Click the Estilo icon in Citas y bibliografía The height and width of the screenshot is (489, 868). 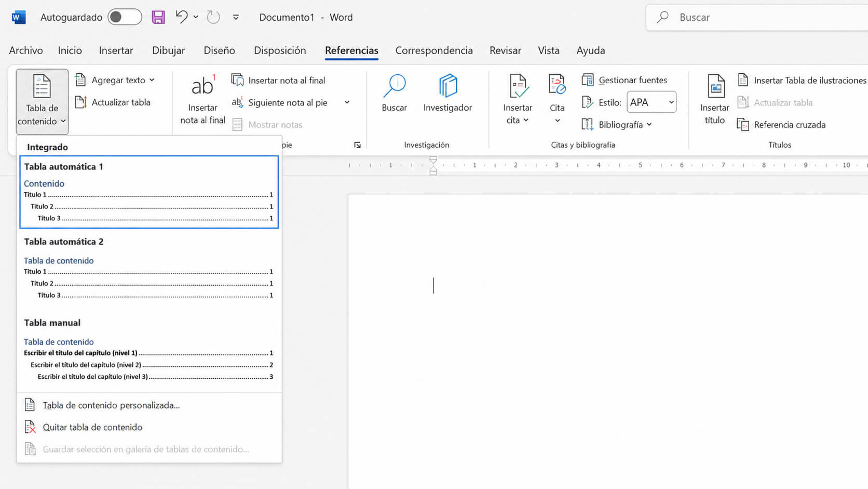587,102
